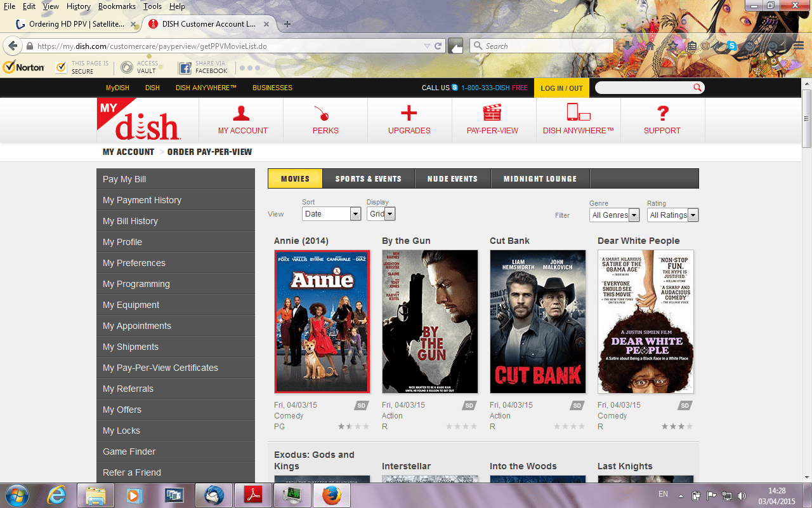Click the site search magnifier icon
Image resolution: width=812 pixels, height=508 pixels.
[x=697, y=88]
